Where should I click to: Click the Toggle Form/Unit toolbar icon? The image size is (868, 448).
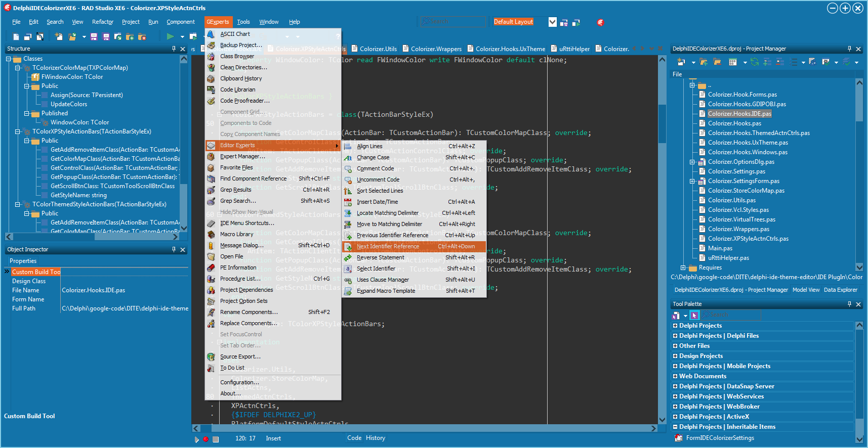click(x=40, y=36)
